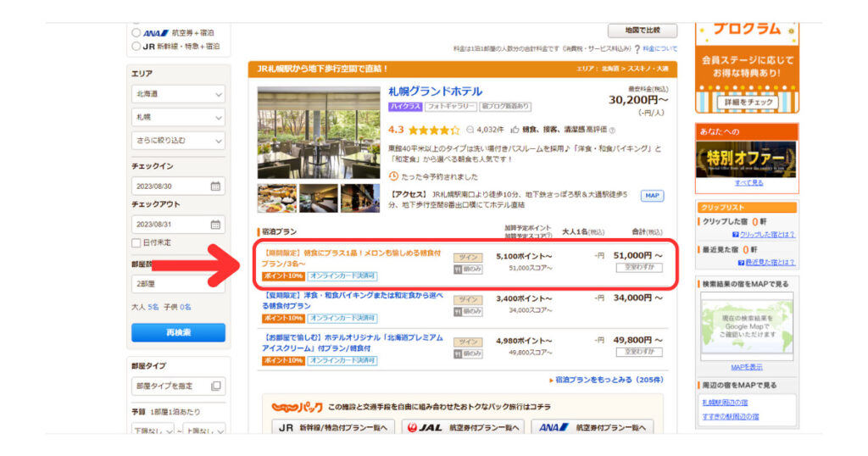The image size is (868, 456).
Task: Click ポイント10% badge of the メロン plan
Action: pyautogui.click(x=283, y=275)
